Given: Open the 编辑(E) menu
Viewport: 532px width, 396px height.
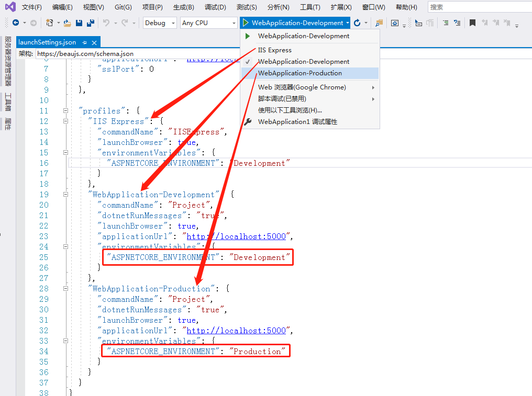Looking at the screenshot, I should pyautogui.click(x=62, y=7).
